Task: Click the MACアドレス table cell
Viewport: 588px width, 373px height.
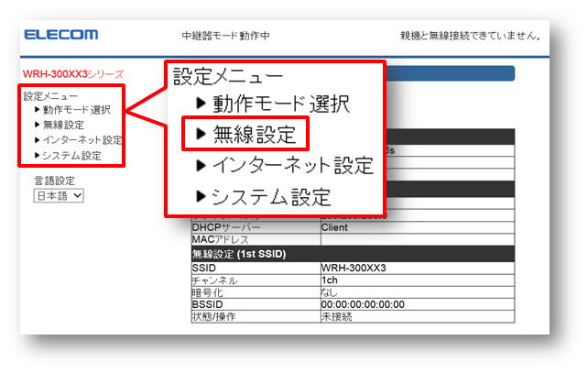Action: pos(256,239)
